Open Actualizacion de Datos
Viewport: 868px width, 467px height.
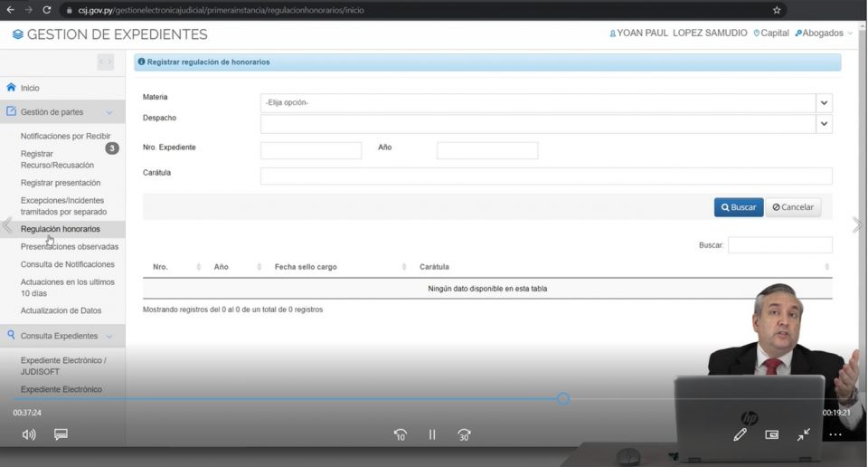[x=61, y=310]
